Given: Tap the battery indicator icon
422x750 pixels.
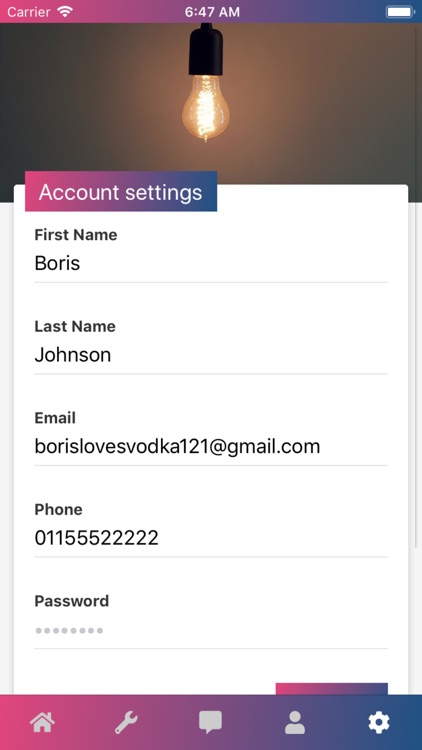Looking at the screenshot, I should pyautogui.click(x=400, y=12).
